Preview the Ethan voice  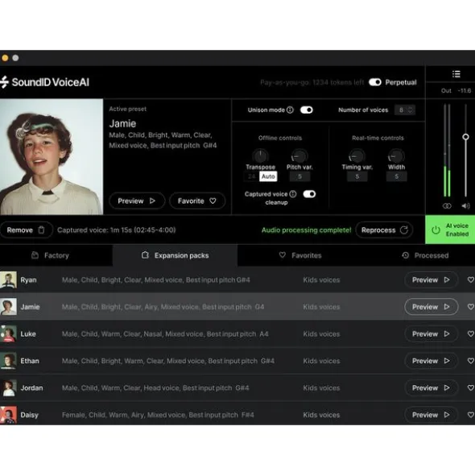pos(431,361)
